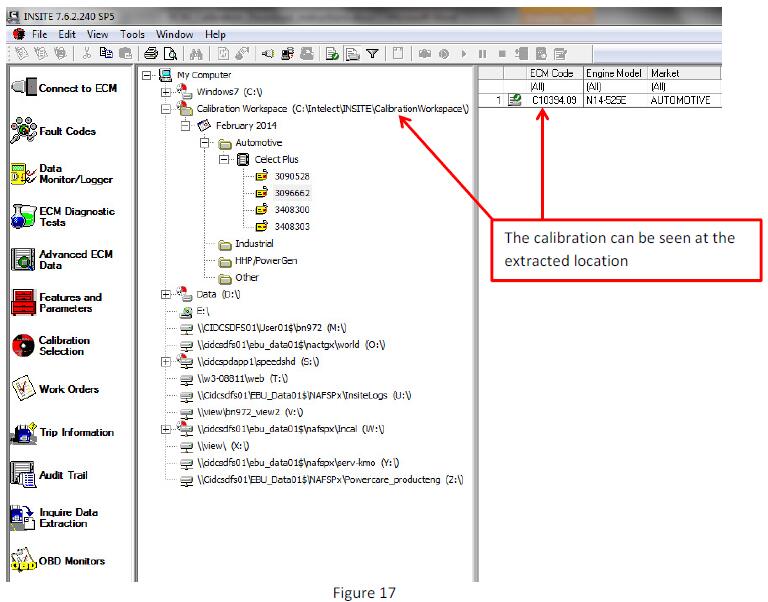Image resolution: width=768 pixels, height=602 pixels.
Task: Open Work Orders
Action: tap(55, 389)
